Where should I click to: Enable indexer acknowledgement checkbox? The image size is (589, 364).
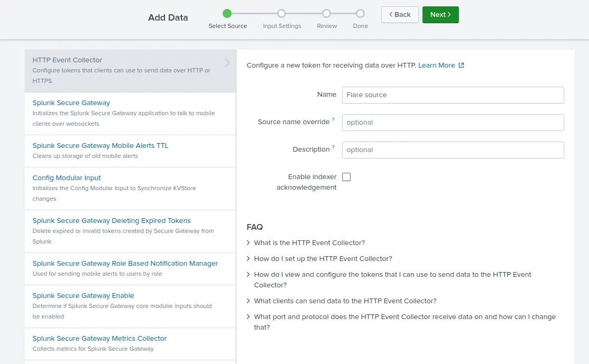click(346, 177)
